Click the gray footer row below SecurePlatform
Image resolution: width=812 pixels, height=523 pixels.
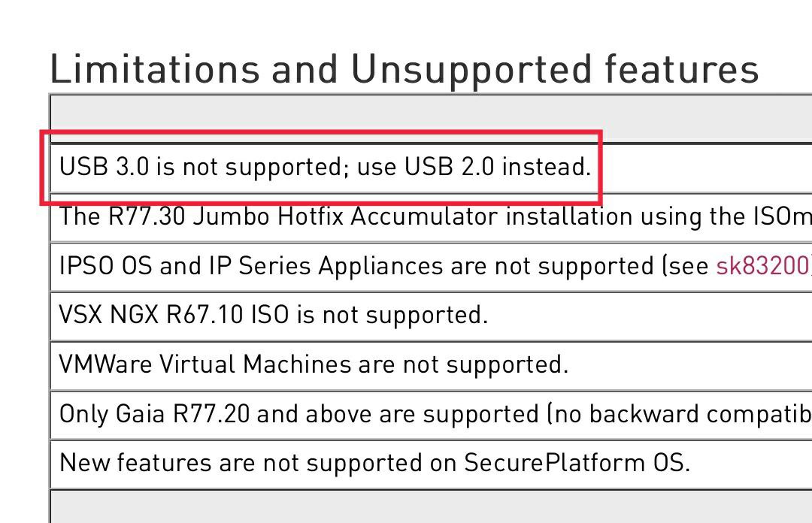pyautogui.click(x=431, y=506)
